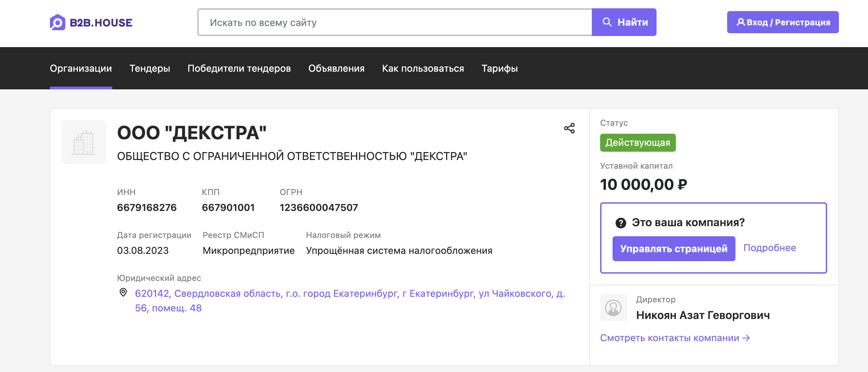Screen dimensions: 868x372
Task: Open the legal address link
Action: [x=350, y=294]
